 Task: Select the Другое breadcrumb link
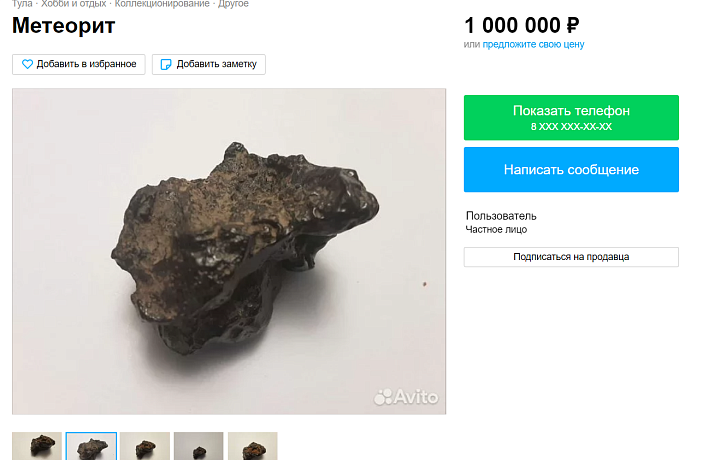233,4
